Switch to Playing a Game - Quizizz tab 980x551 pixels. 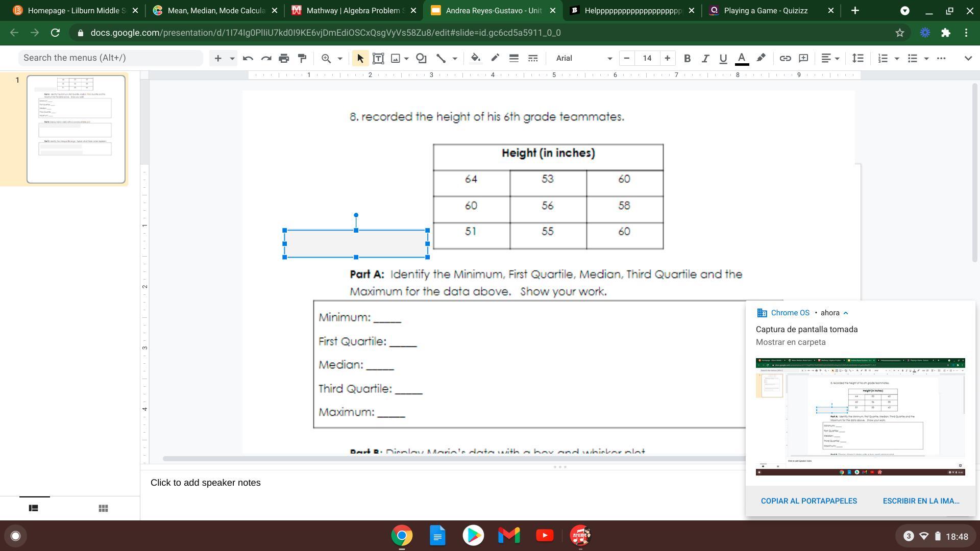click(x=765, y=10)
